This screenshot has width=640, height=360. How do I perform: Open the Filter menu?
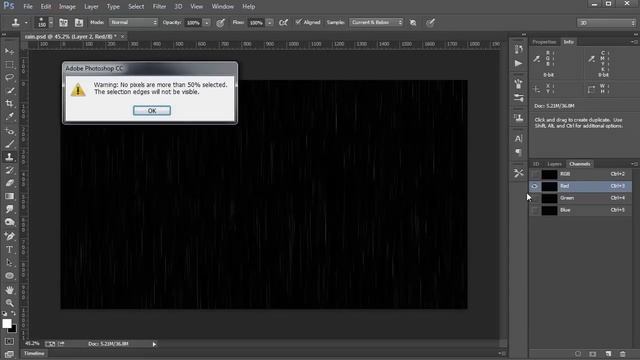(x=159, y=7)
